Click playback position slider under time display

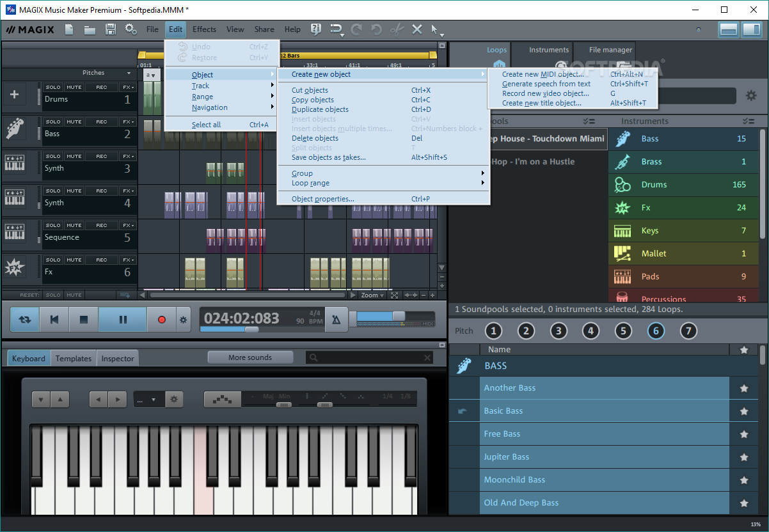point(252,329)
